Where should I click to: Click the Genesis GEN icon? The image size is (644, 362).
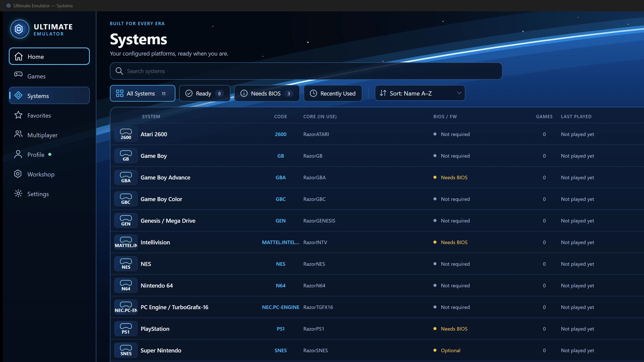click(126, 220)
